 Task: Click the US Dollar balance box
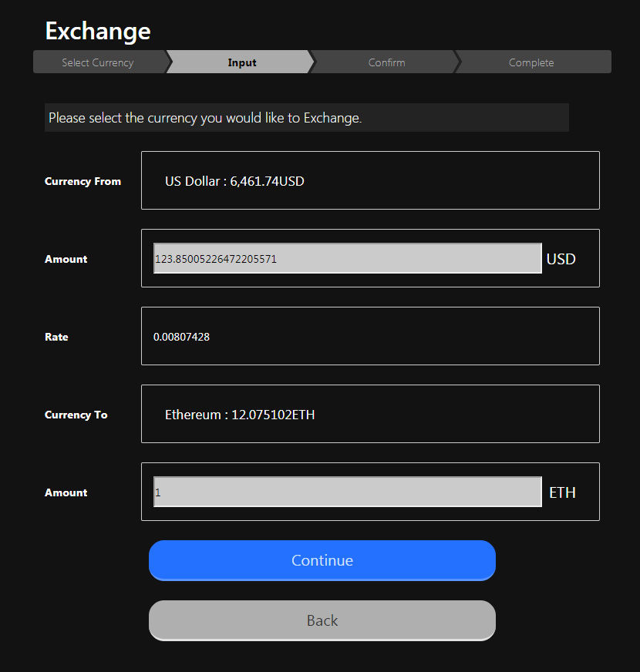(370, 181)
